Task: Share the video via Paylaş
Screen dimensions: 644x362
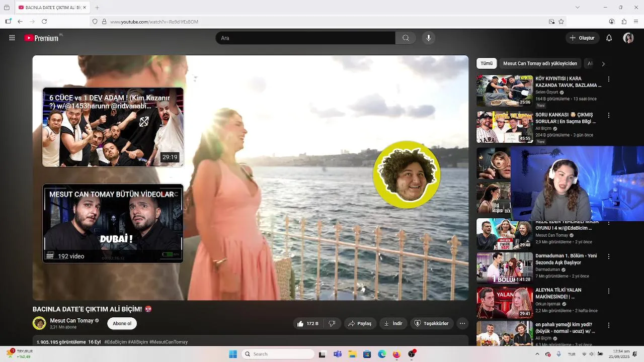Action: [x=360, y=323]
